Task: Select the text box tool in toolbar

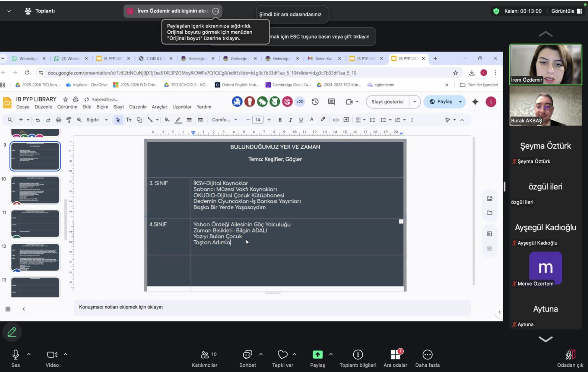Action: click(129, 120)
